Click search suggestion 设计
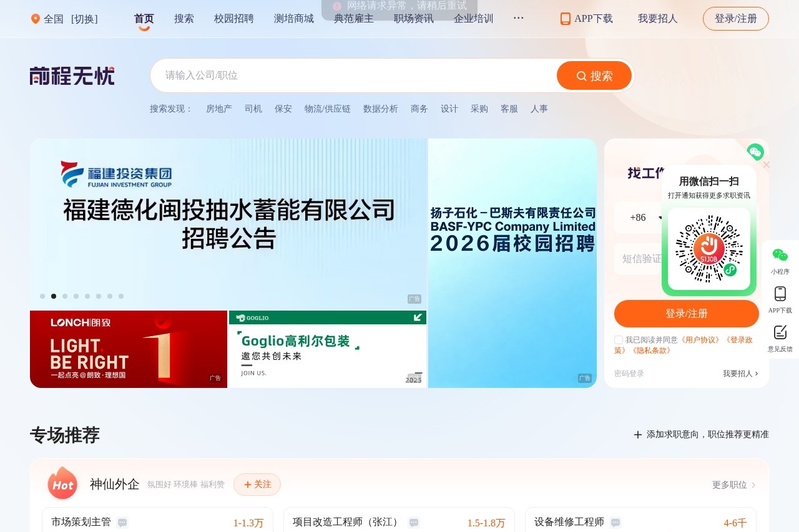The image size is (799, 532). click(449, 109)
